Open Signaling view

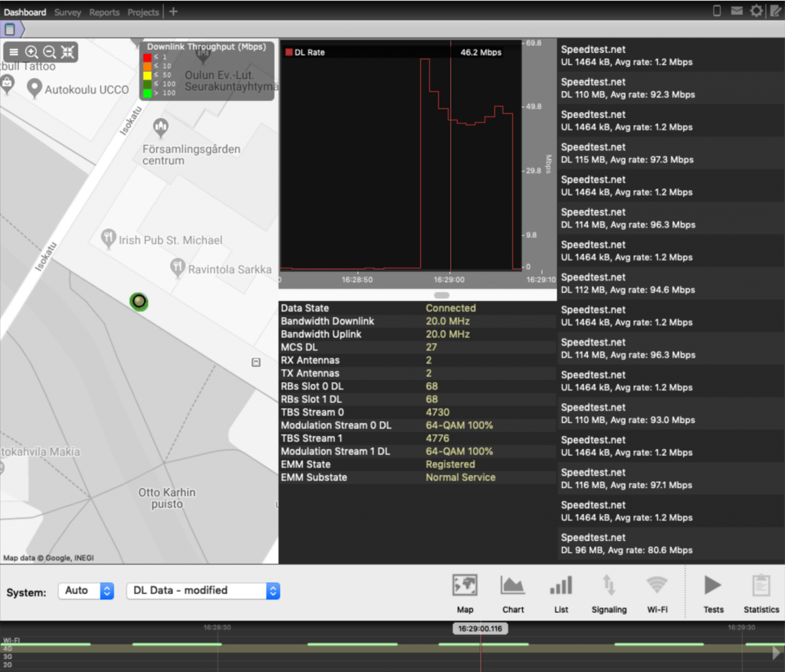tap(609, 594)
